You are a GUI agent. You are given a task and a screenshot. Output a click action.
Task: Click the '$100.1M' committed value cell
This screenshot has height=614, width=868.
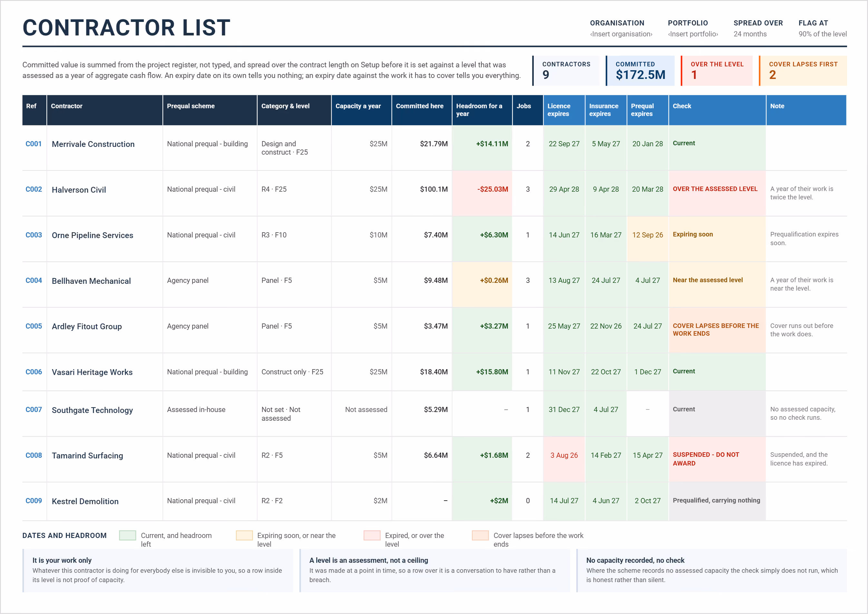tap(422, 193)
